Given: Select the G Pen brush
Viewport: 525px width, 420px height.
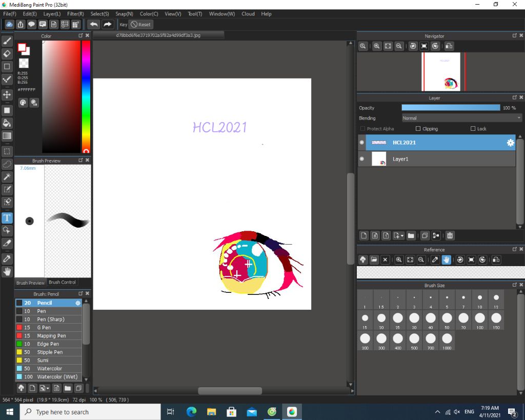Looking at the screenshot, I should tap(49, 327).
